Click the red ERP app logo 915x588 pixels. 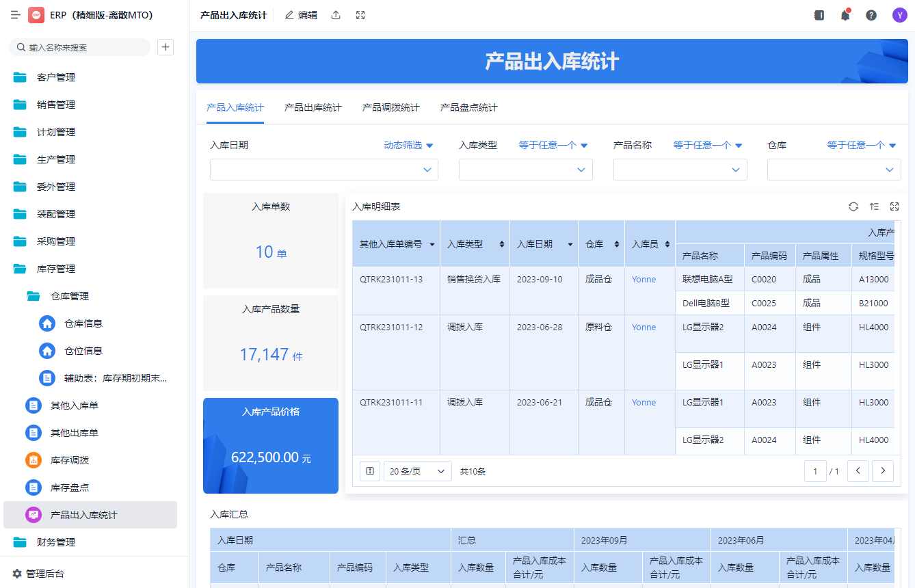[x=36, y=15]
